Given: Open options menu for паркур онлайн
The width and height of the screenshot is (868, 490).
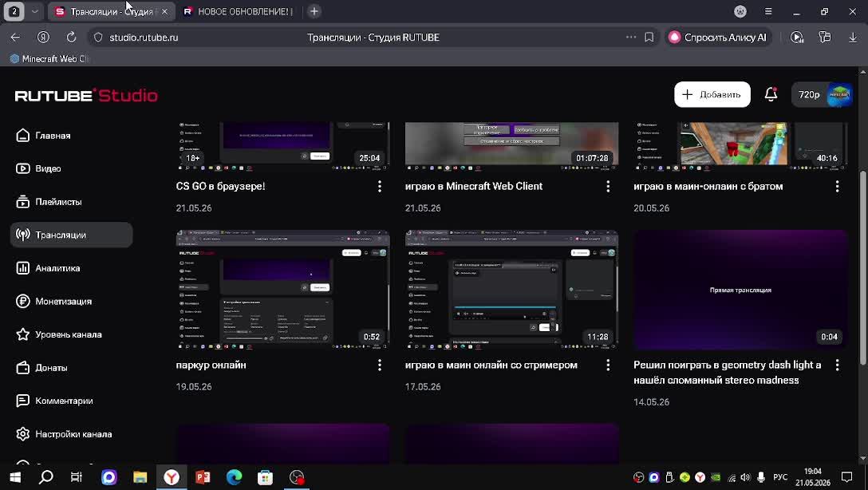Looking at the screenshot, I should 380,365.
